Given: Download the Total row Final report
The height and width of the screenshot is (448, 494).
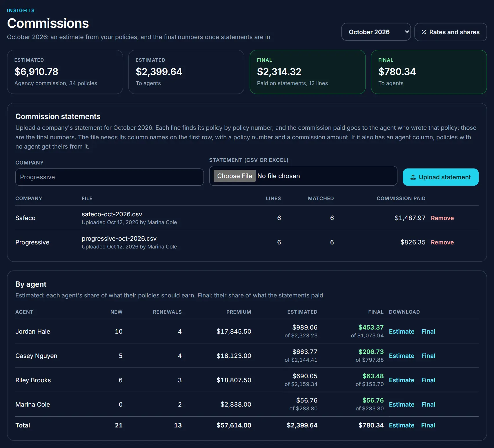Looking at the screenshot, I should pyautogui.click(x=428, y=425).
